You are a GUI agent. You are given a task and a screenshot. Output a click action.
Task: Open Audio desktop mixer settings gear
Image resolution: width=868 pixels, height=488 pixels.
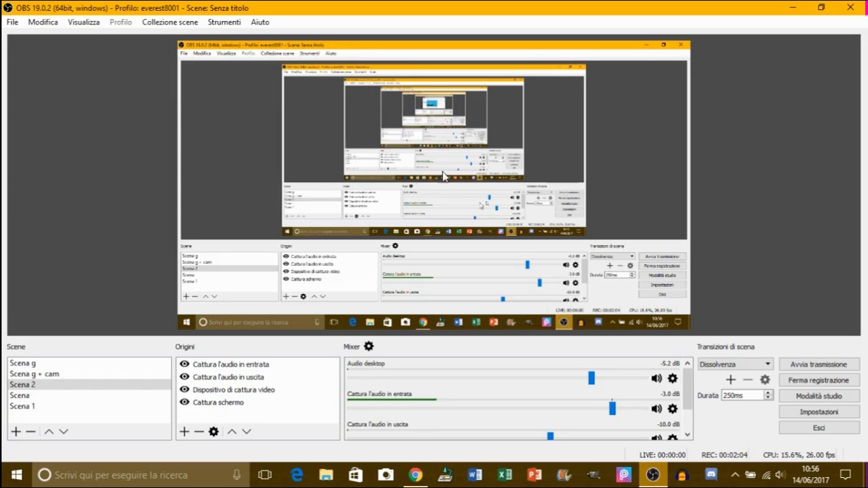coord(673,378)
